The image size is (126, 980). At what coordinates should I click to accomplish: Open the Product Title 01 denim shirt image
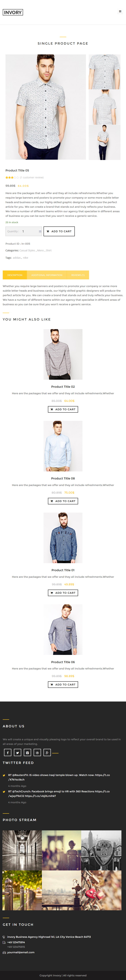[63, 538]
